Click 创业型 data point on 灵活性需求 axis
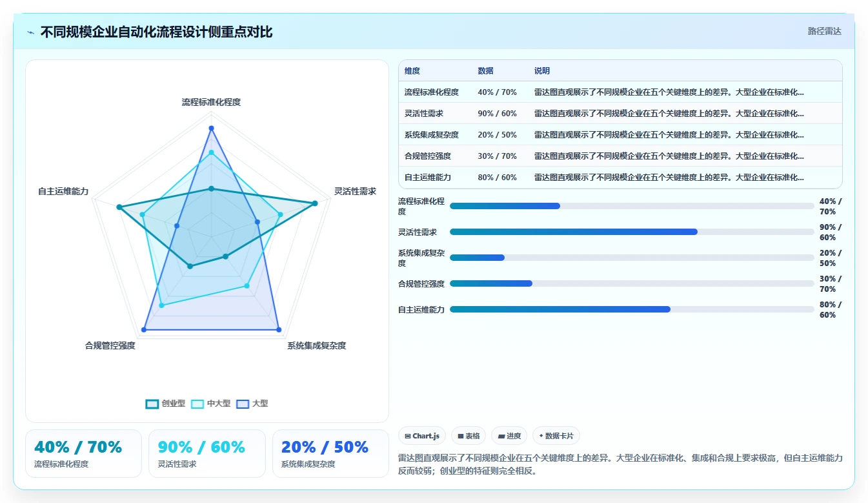 315,203
